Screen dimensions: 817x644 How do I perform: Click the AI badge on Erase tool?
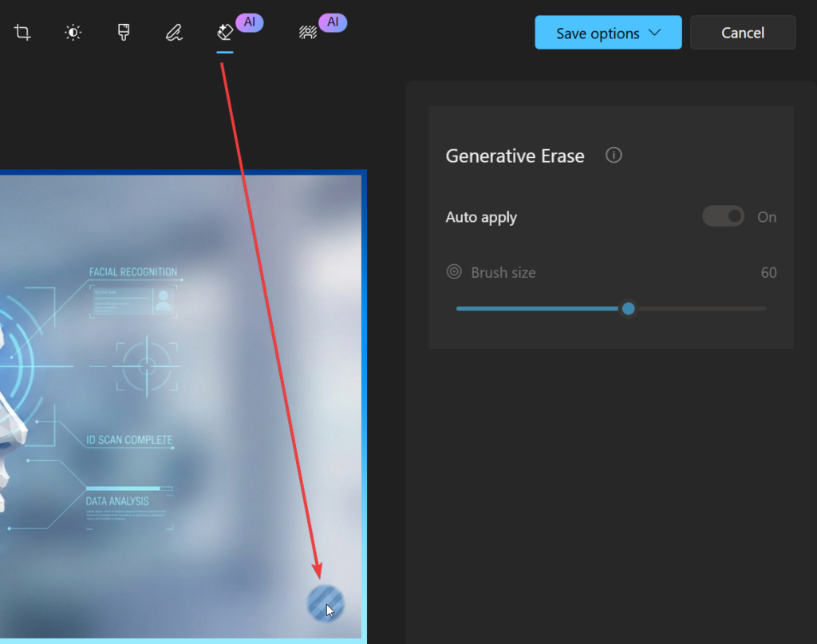tap(249, 22)
